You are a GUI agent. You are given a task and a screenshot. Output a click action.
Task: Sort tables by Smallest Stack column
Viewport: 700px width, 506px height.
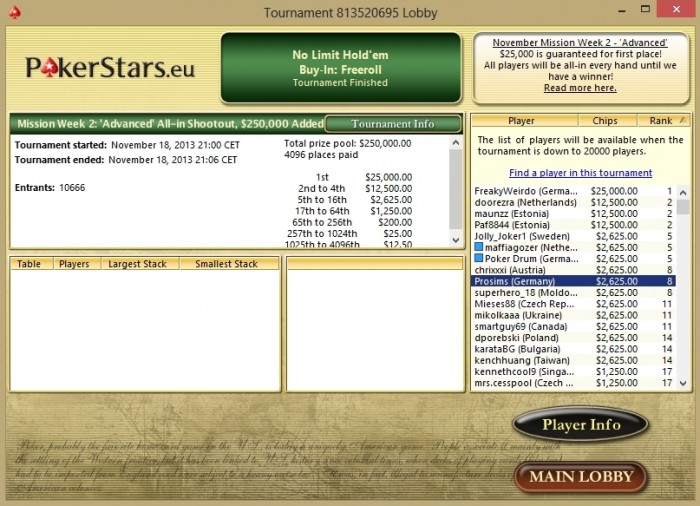(229, 264)
